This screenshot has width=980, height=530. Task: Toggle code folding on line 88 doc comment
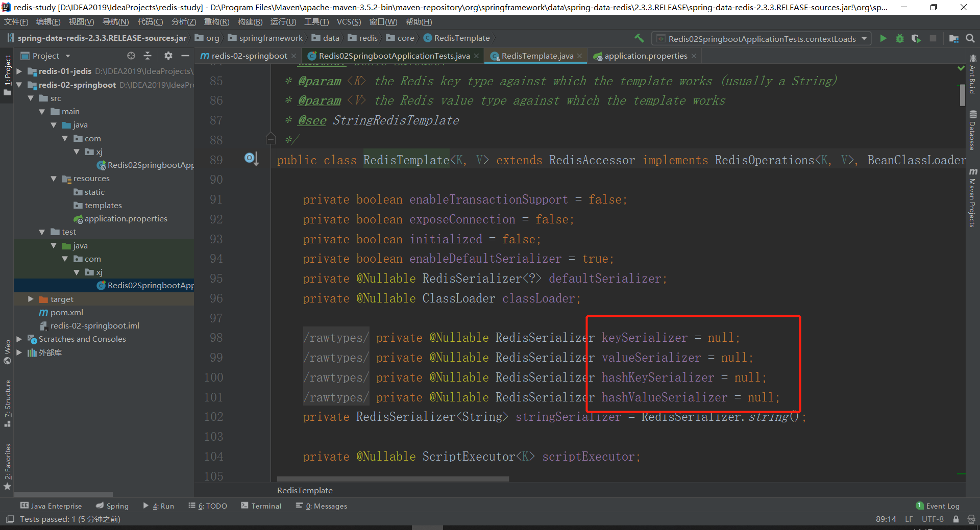(271, 139)
